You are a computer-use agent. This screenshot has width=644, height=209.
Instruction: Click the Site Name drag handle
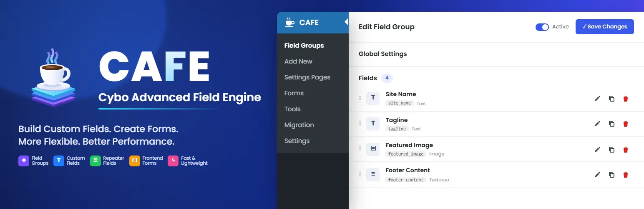click(x=360, y=98)
